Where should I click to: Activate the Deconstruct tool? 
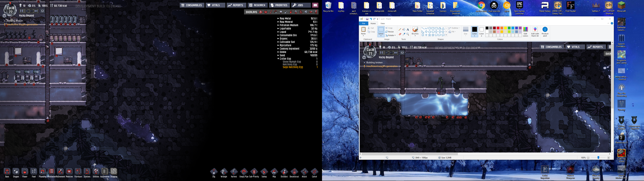[294, 172]
